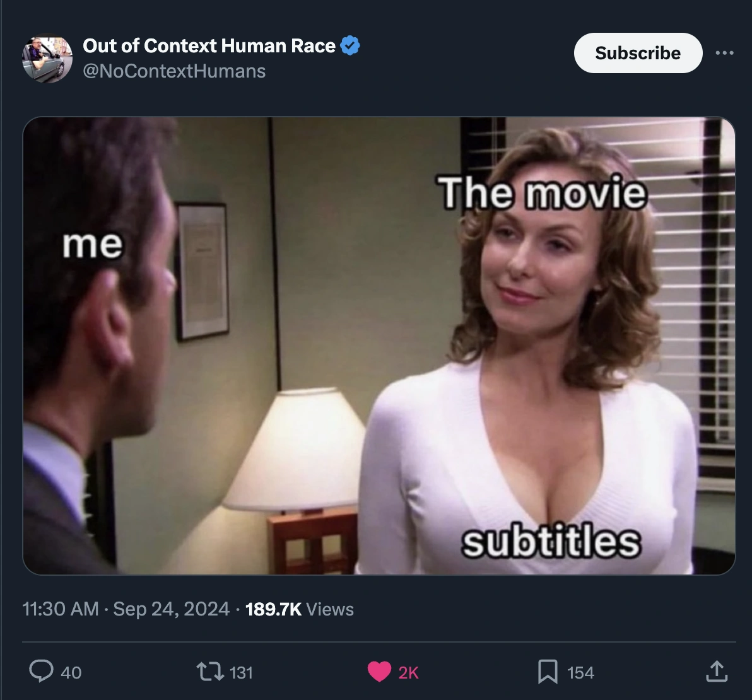This screenshot has height=700, width=752.
Task: Click the 131 reposts count
Action: 241,673
